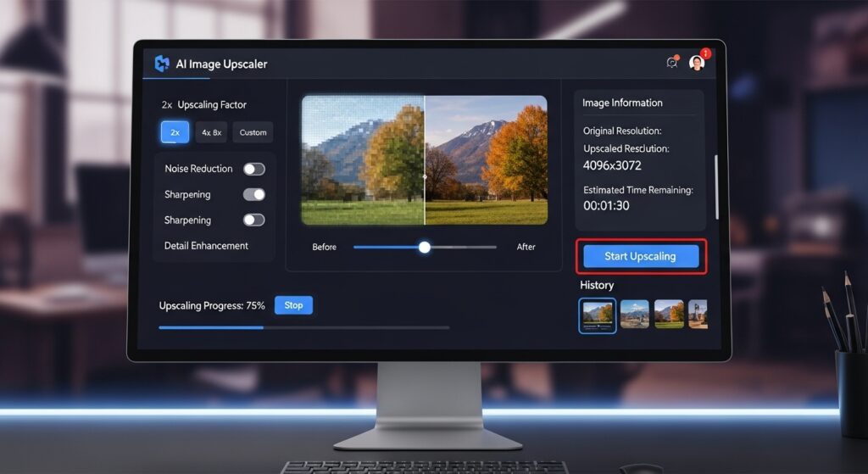Viewport: 868px width, 474px height.
Task: Select the 4x 8x upscaling factor option
Action: point(211,132)
